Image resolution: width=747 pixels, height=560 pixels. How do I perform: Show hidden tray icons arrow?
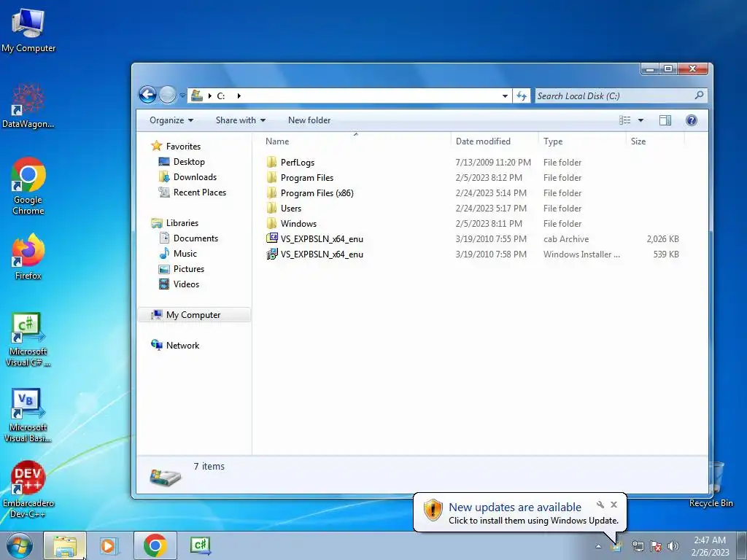[598, 547]
